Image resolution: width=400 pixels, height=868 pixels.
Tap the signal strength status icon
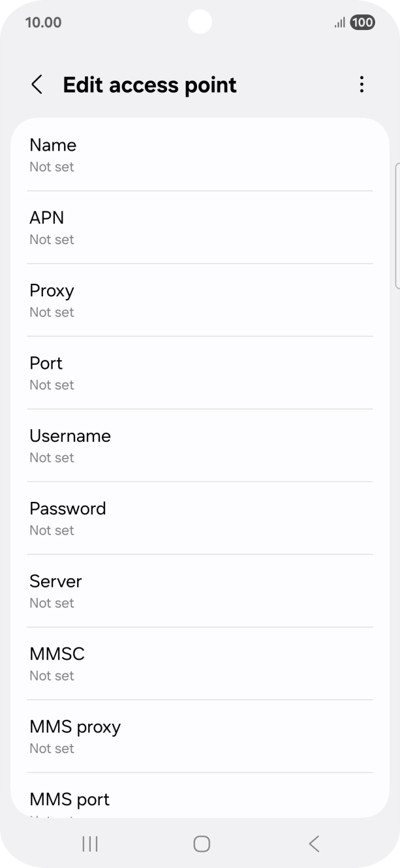click(x=339, y=23)
